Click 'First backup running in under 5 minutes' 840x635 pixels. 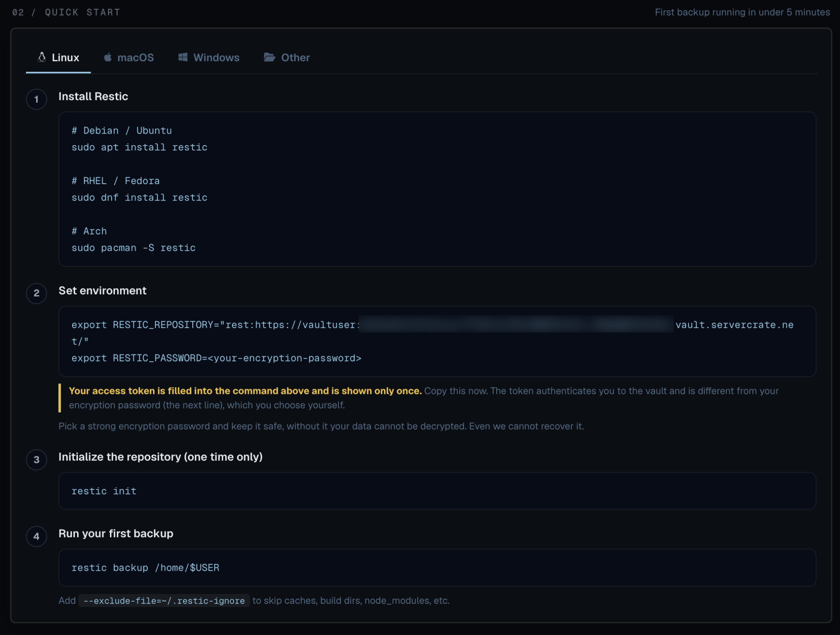click(x=742, y=12)
